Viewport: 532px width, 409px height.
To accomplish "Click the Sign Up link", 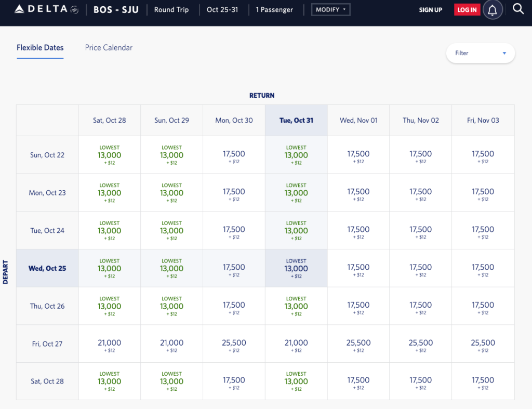I will 431,10.
